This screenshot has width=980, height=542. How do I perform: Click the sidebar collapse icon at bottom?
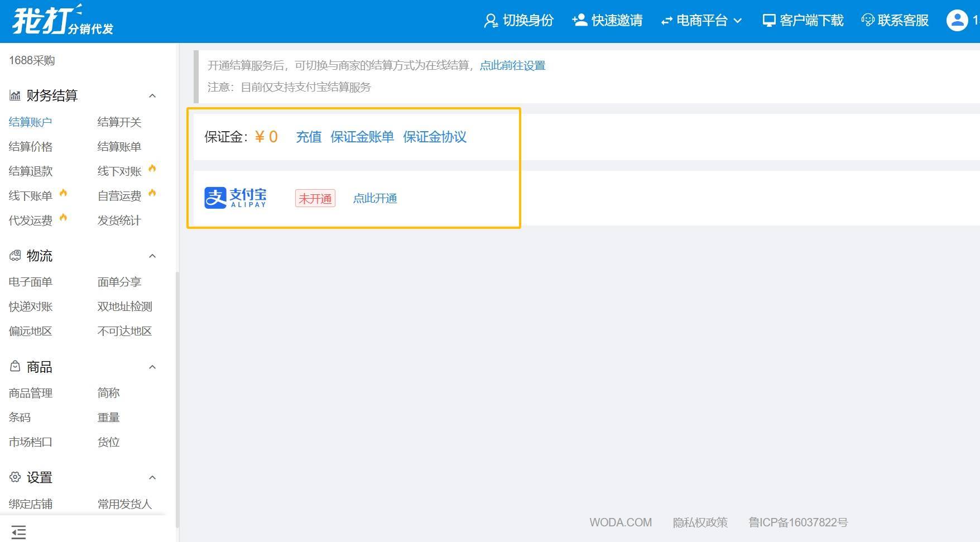(18, 532)
